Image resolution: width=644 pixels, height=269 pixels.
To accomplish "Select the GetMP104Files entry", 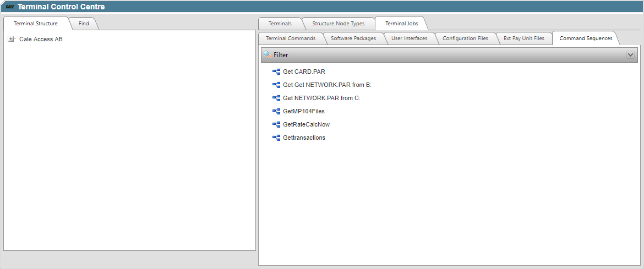I will pyautogui.click(x=304, y=111).
